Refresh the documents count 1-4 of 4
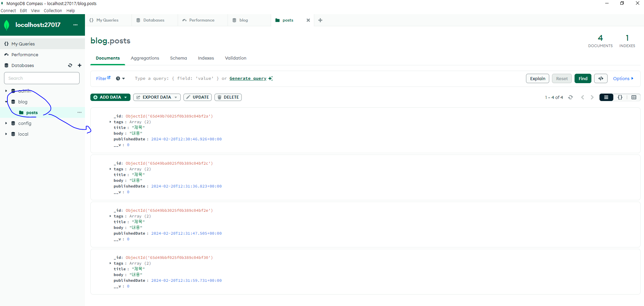 (570, 97)
